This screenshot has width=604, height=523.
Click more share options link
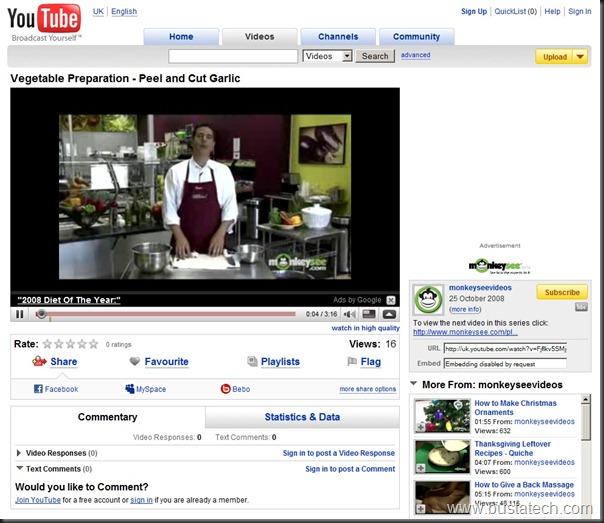[x=367, y=389]
